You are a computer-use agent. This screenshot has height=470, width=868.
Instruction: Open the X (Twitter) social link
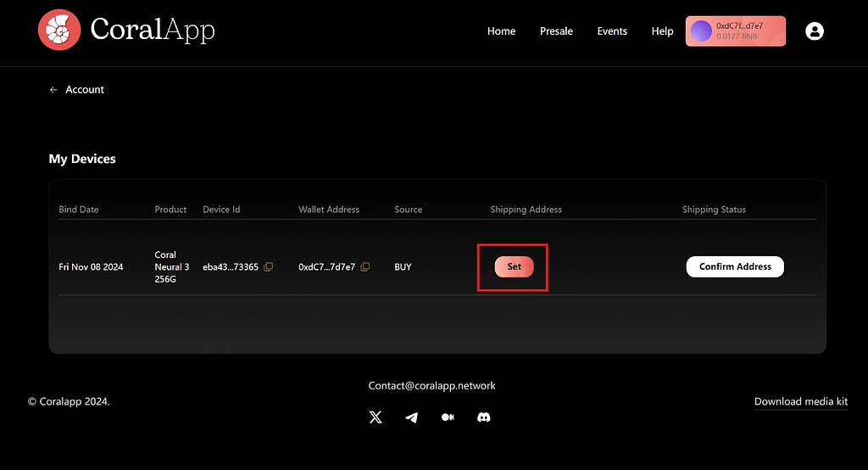pos(376,417)
